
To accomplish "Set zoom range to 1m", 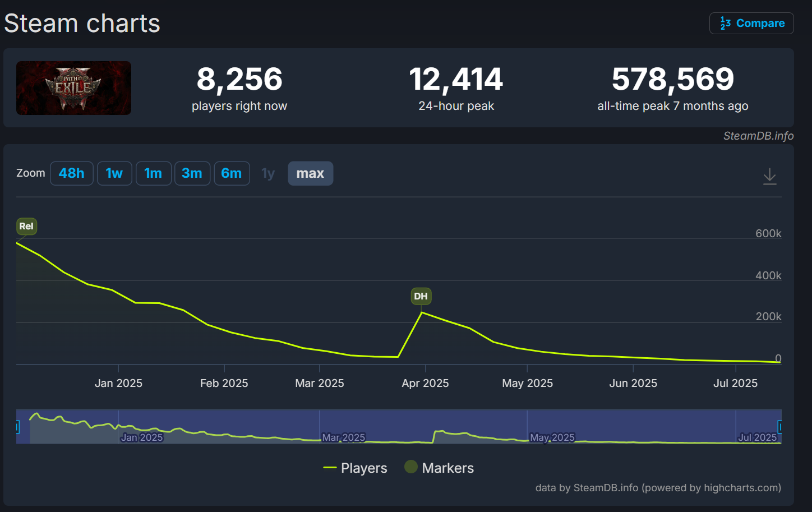I will click(153, 173).
